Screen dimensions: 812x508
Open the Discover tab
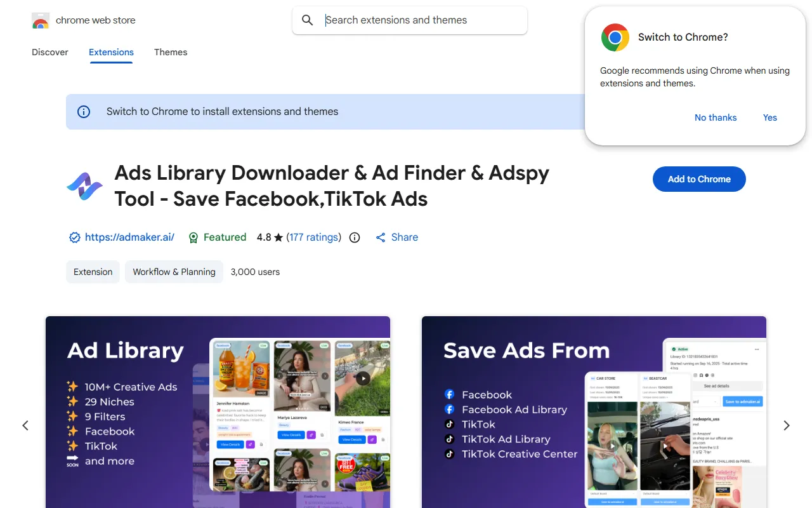[x=50, y=52]
